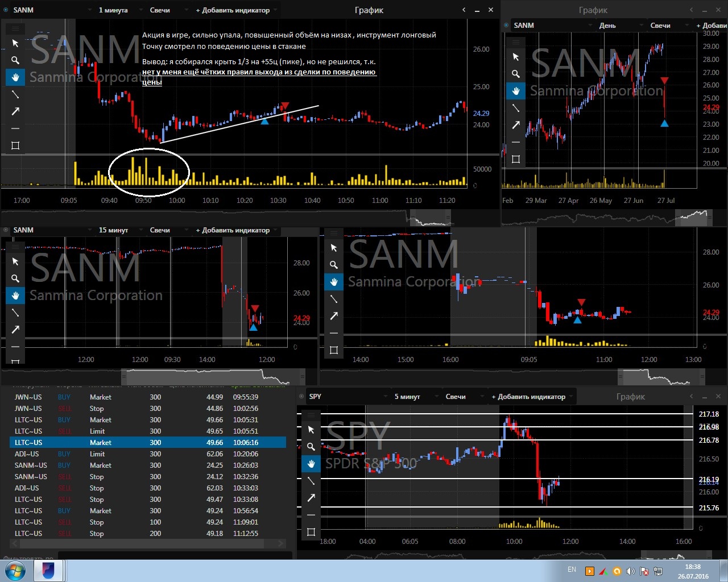Activate the hand pan tool in SANM day chart
Viewport: 728px width, 582px height.
[516, 91]
